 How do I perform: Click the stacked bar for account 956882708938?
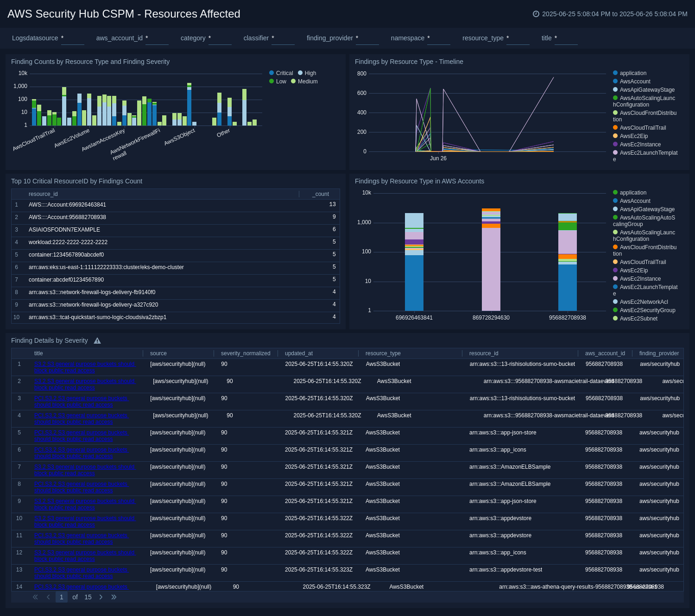pyautogui.click(x=568, y=262)
